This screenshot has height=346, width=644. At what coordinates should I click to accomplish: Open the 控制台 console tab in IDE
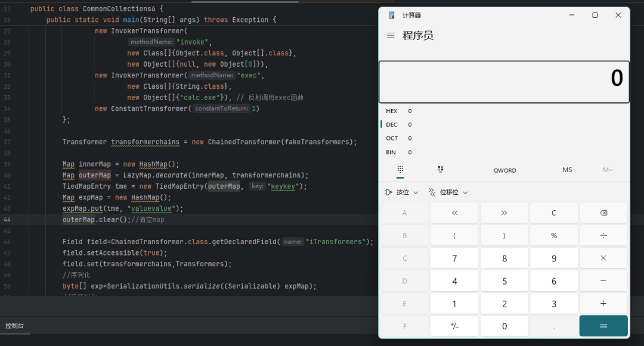14,326
